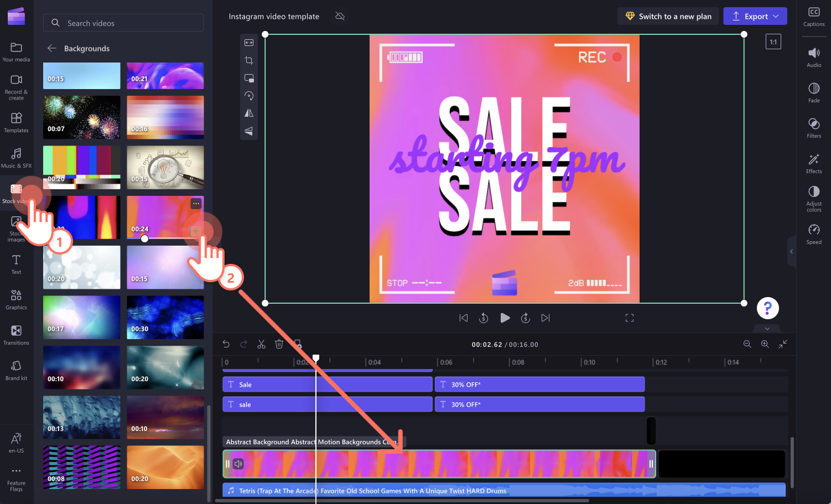Select the Transitions sidebar icon
The image size is (831, 504).
click(x=16, y=335)
